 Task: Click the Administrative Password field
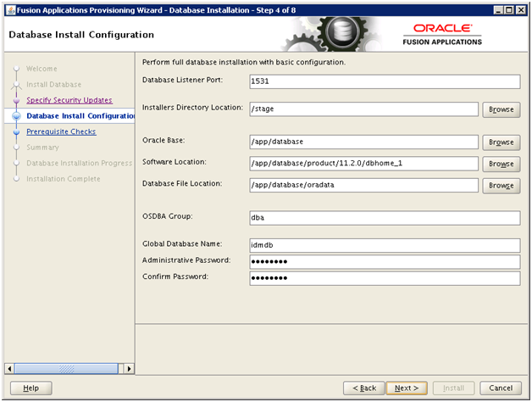pos(385,262)
